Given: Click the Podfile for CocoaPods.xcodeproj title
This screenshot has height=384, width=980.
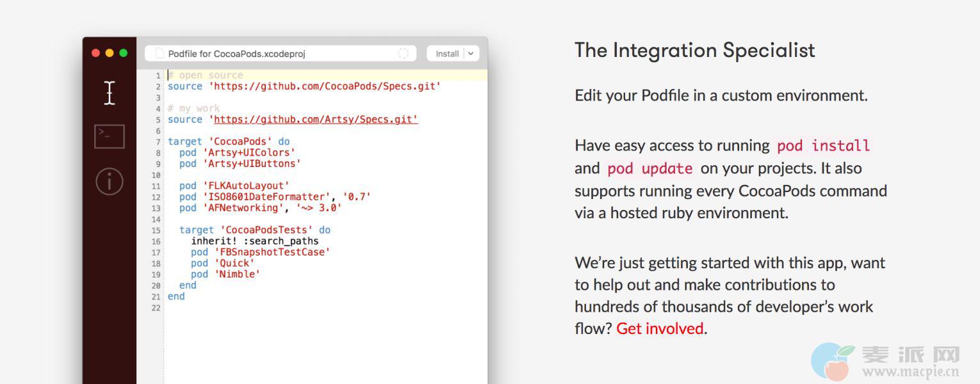Looking at the screenshot, I should tap(236, 54).
